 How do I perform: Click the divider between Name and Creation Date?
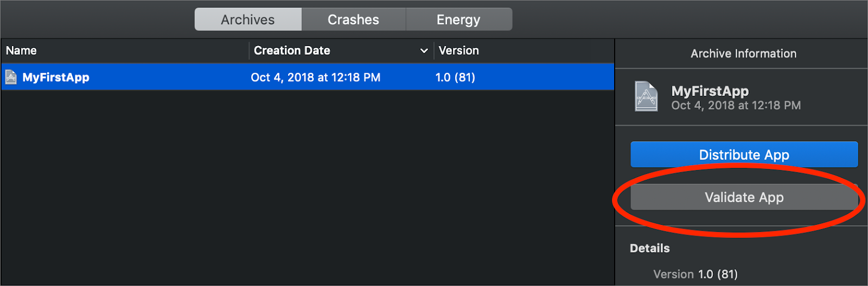coord(249,51)
